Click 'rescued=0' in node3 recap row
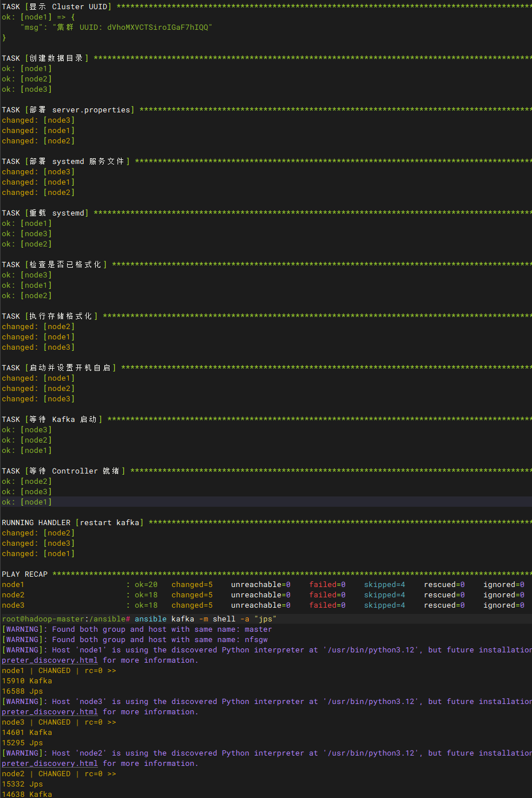Screen dimensions: 532x798 (x=444, y=605)
